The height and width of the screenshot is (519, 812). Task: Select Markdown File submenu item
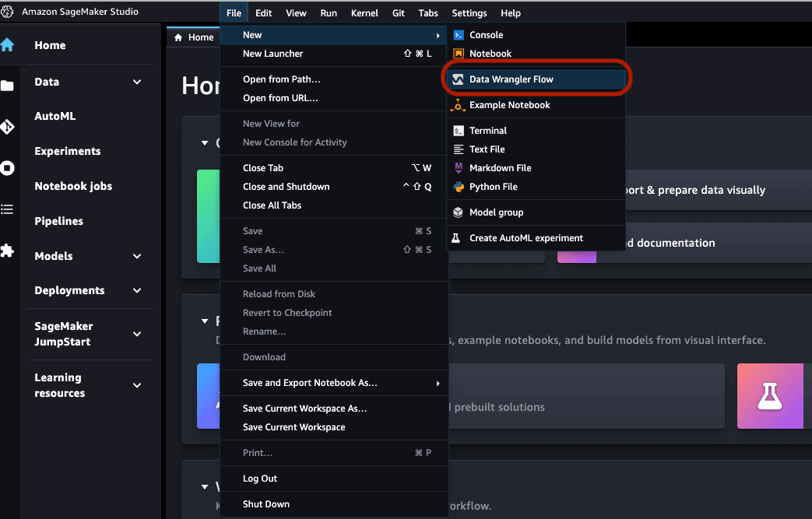[x=536, y=167]
